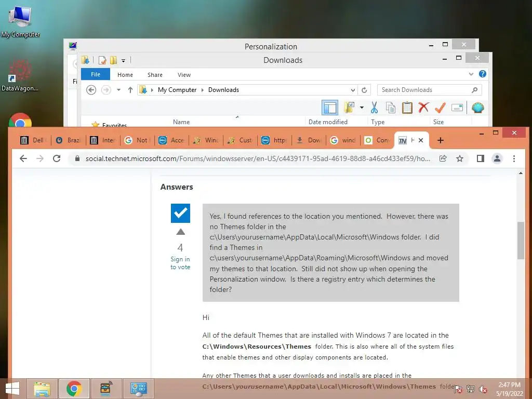532x399 pixels.
Task: Open the Share ribbon tab in Downloads
Action: pos(155,75)
